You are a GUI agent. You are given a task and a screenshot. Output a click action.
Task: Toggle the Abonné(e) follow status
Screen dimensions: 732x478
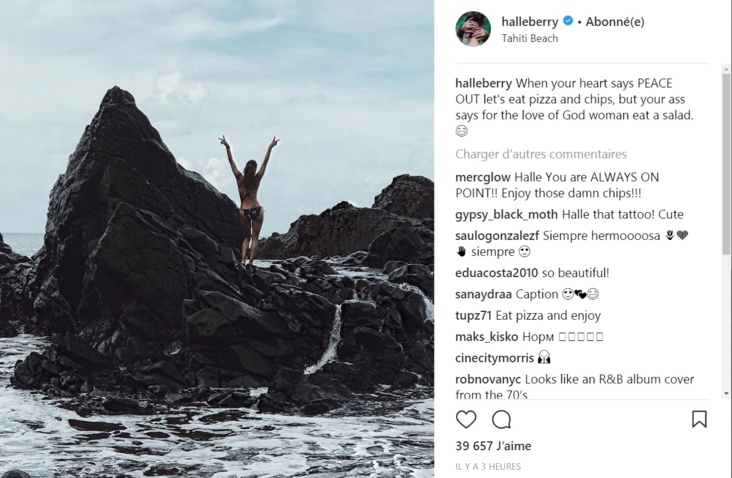click(614, 20)
